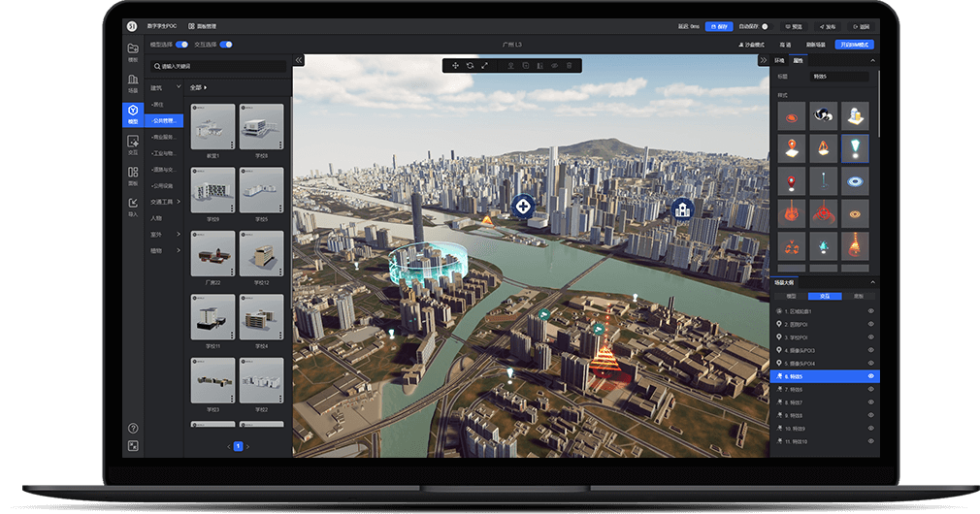Toggle the 自动保存 auto-save switch
Viewport: 980px width, 514px height.
tap(765, 26)
